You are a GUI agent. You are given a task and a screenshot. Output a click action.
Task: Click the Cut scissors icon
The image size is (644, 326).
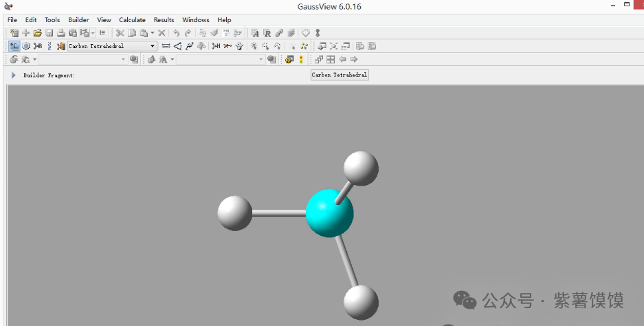pos(120,32)
